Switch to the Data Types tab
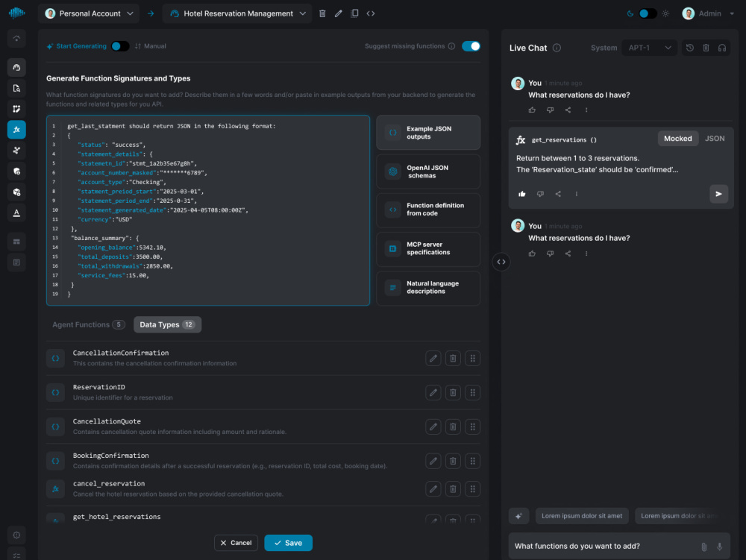 pyautogui.click(x=167, y=324)
